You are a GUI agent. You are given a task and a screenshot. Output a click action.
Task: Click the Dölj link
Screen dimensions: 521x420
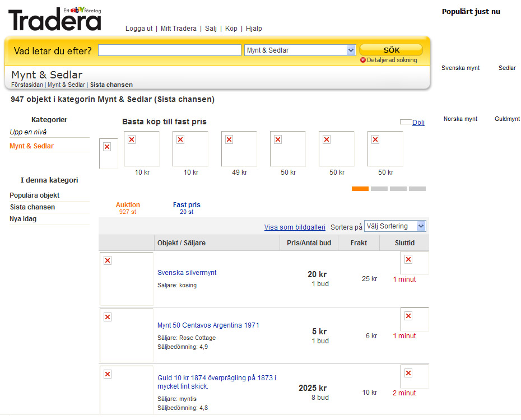point(418,122)
